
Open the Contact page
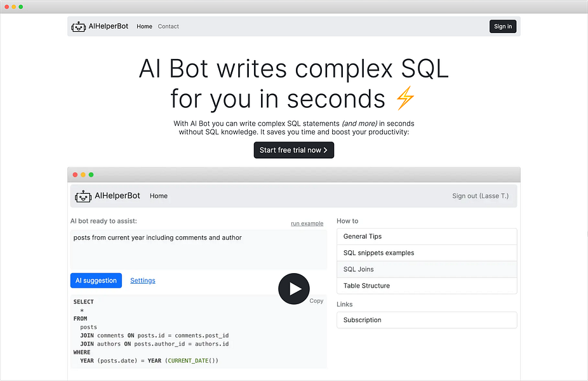(x=168, y=27)
